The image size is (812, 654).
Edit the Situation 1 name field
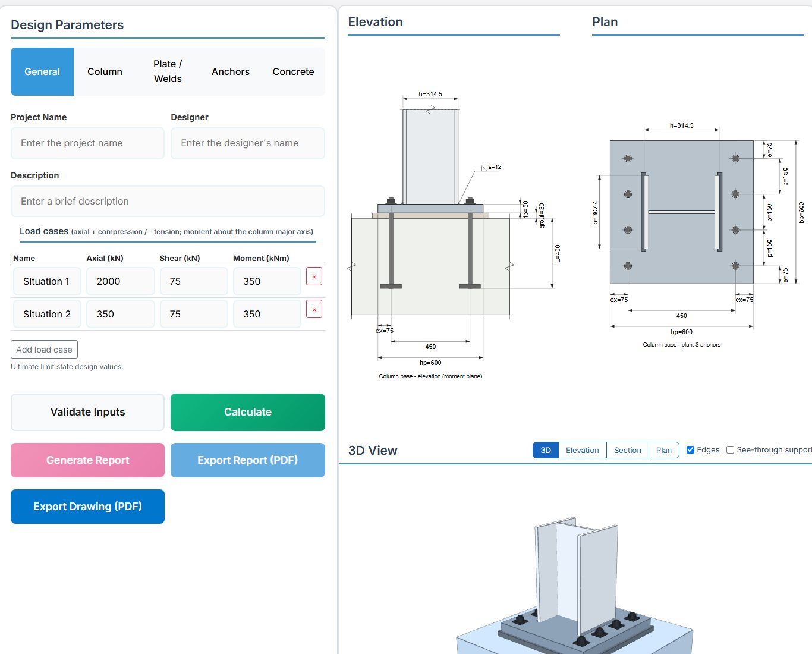click(48, 281)
